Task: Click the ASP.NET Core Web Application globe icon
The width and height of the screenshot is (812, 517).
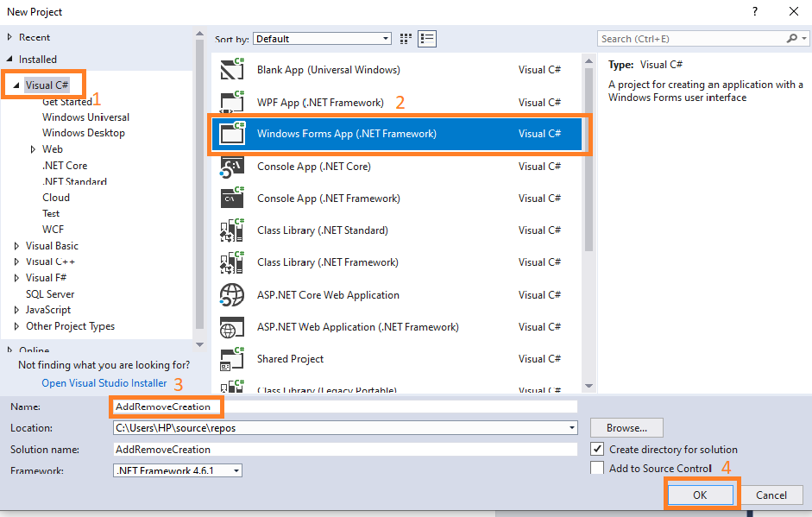Action: pyautogui.click(x=232, y=295)
